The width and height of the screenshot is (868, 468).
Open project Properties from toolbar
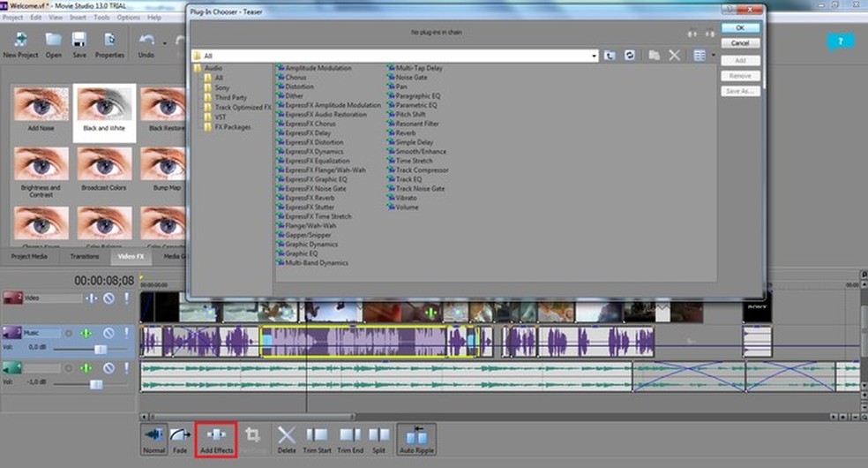click(109, 45)
